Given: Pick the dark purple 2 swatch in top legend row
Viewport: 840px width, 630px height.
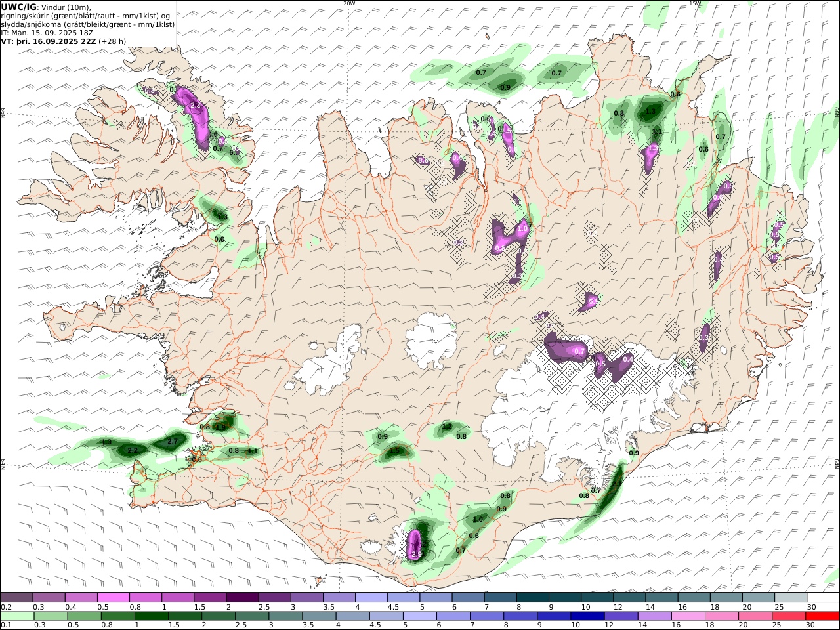Looking at the screenshot, I should pos(241,597).
